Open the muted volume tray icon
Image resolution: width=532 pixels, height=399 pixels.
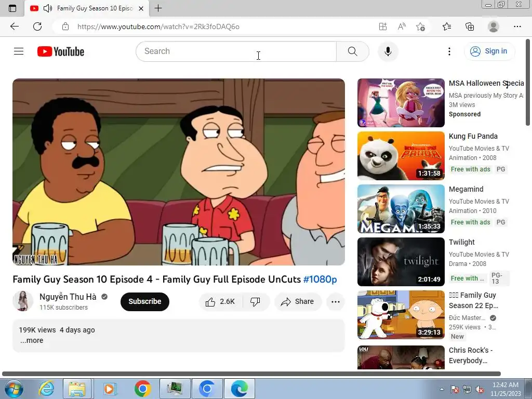coord(480,389)
